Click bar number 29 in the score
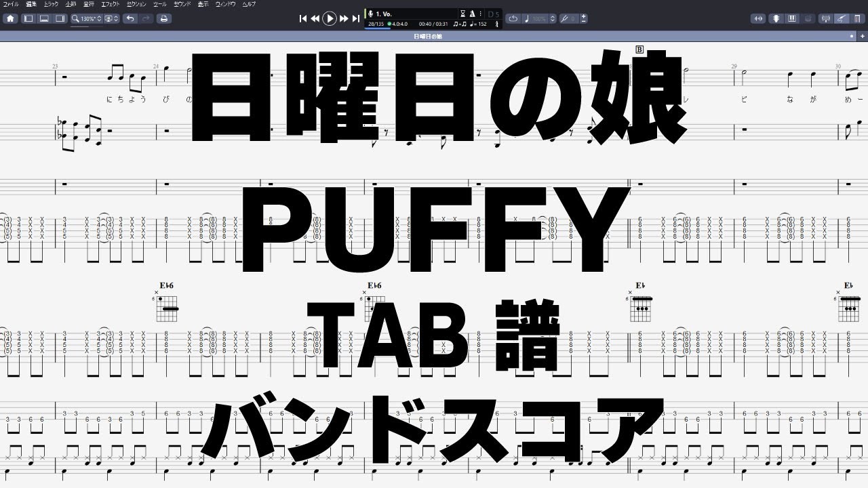The height and width of the screenshot is (488, 868). pos(734,66)
